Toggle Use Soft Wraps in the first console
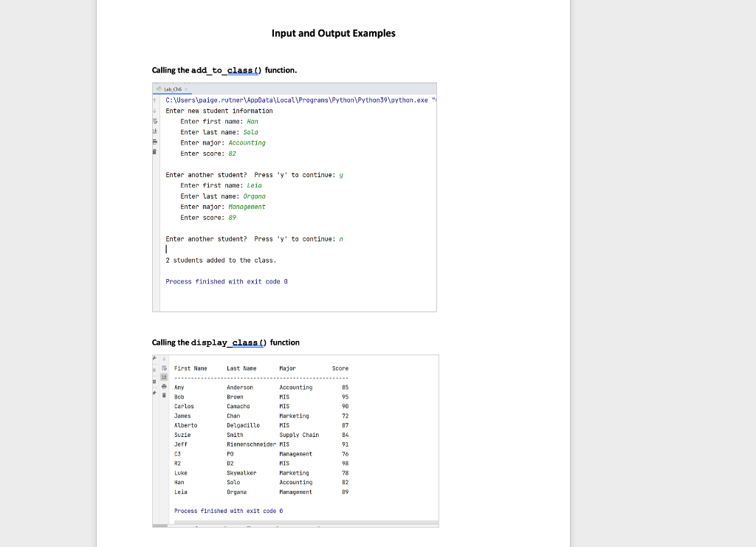Screen dimensions: 756x547 [155, 121]
